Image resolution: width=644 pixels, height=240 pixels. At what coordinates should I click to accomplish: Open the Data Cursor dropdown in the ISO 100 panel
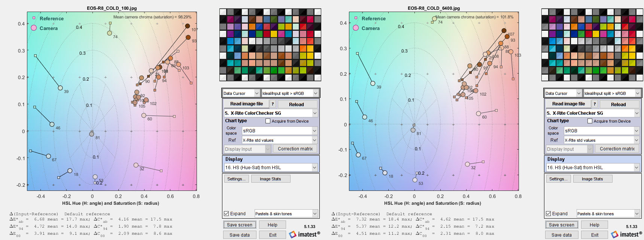point(241,93)
